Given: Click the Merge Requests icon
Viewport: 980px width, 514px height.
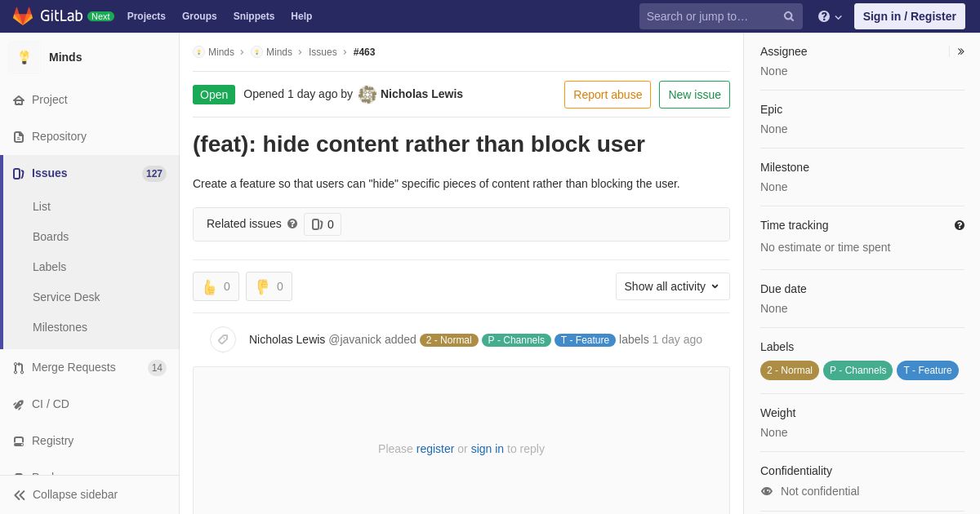Looking at the screenshot, I should tap(19, 368).
